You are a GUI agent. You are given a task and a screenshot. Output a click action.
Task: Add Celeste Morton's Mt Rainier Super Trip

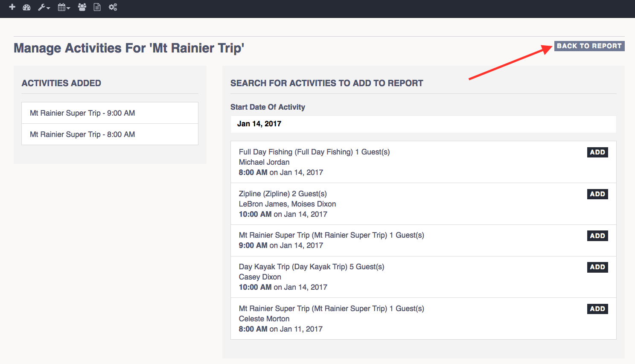pos(597,309)
